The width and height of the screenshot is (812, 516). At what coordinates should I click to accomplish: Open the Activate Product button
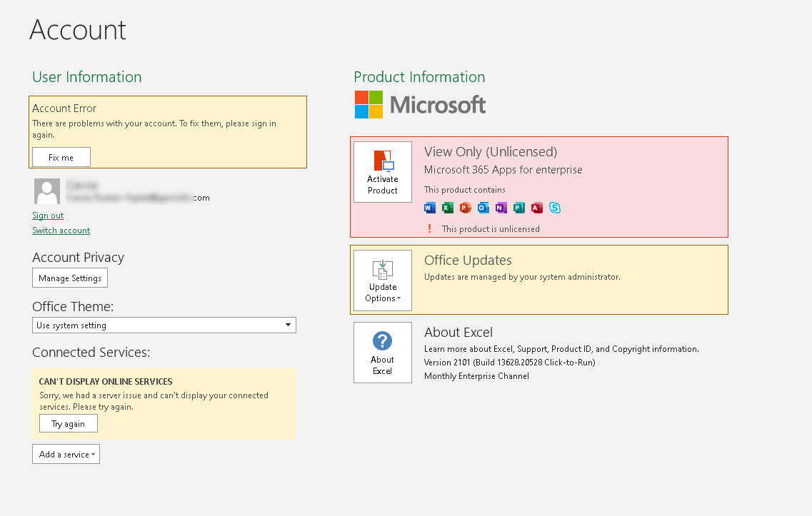383,172
